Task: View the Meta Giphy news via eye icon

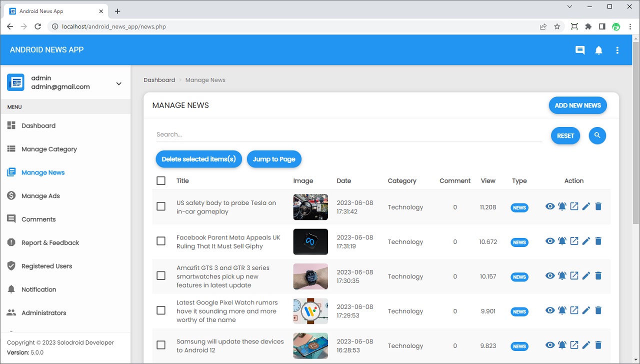Action: 550,241
